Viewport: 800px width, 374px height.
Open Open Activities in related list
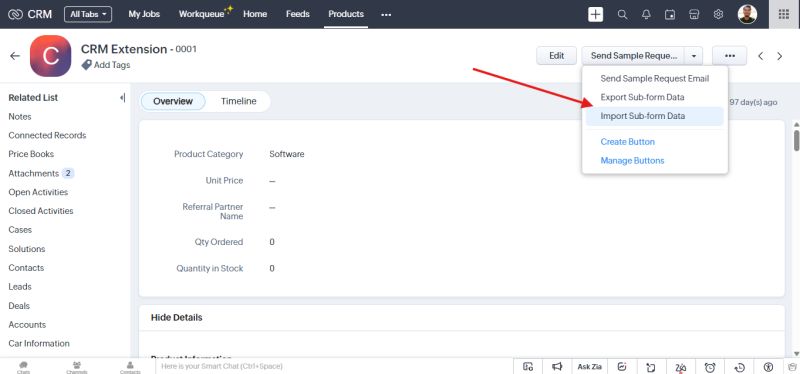(38, 192)
